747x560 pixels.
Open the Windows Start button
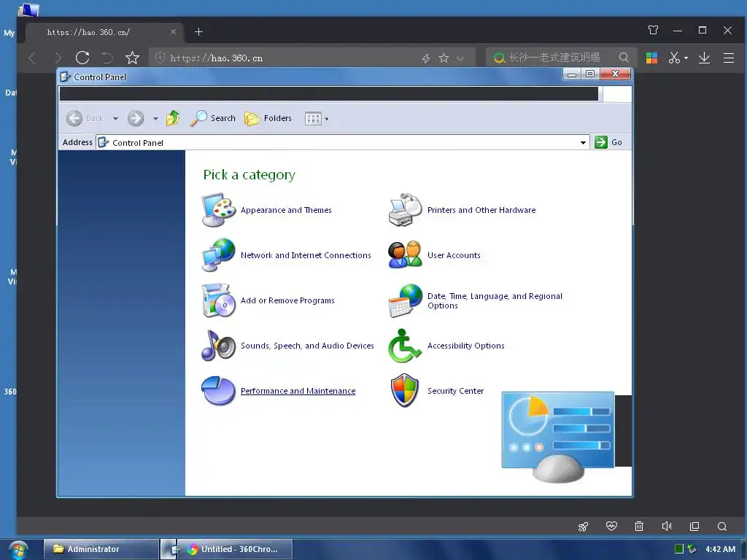(18, 550)
